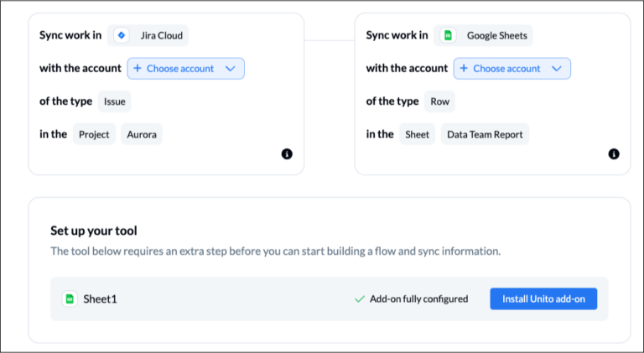Click plus icon in Google Sheets Choose account

[x=464, y=68]
